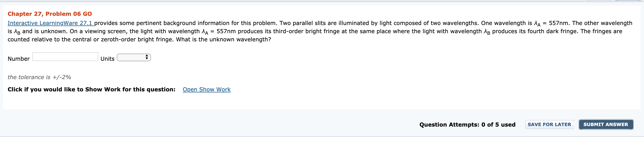Screen dimensions: 644x147
Task: Click the Units stepper down arrow
Action: coord(147,59)
